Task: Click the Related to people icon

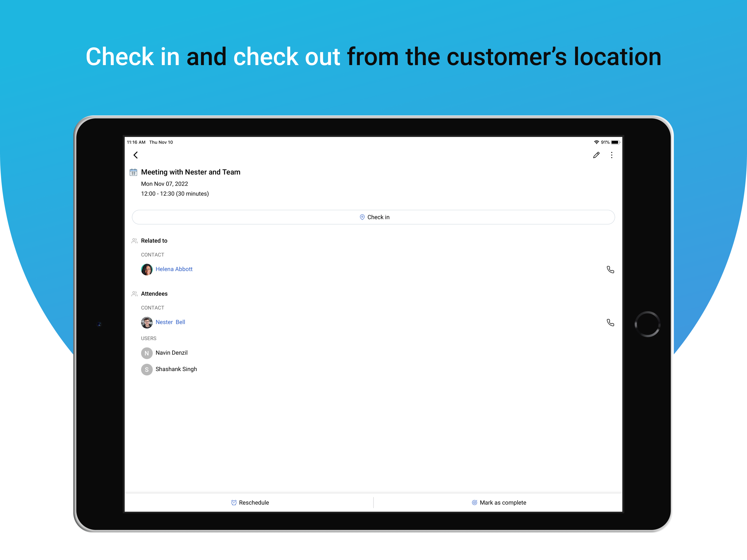Action: tap(135, 241)
